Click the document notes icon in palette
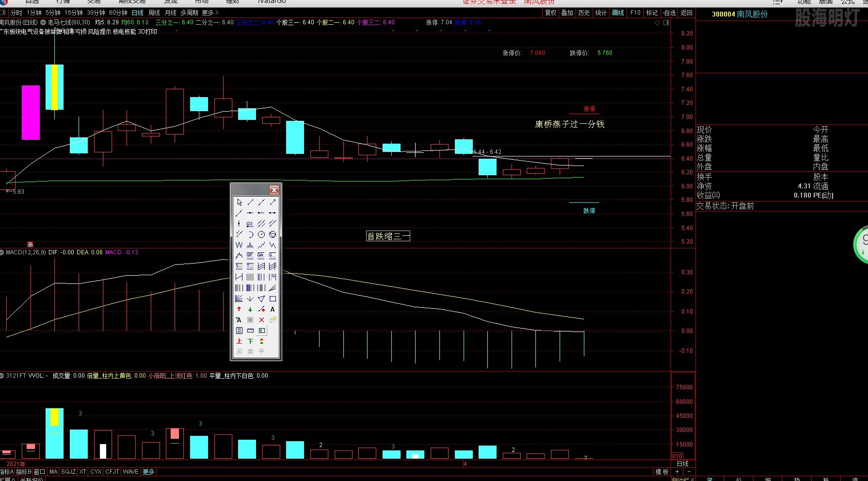This screenshot has width=868, height=481. tap(239, 331)
